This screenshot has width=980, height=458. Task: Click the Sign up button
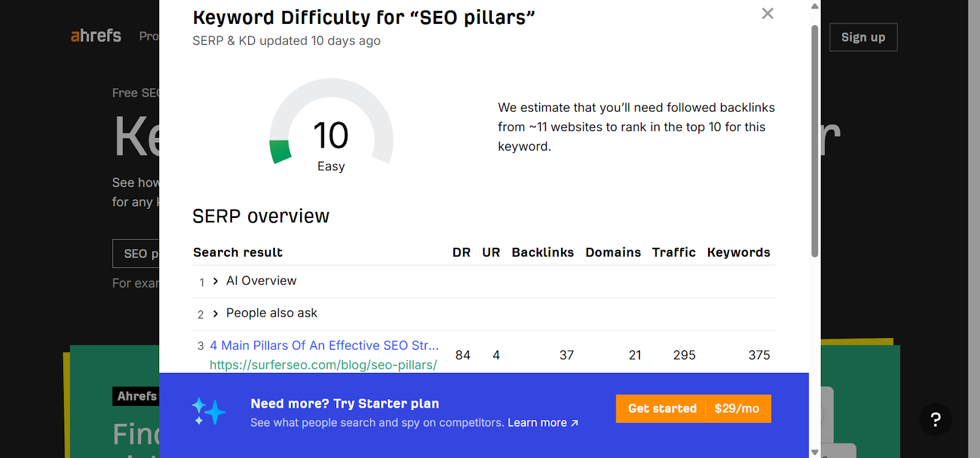pyautogui.click(x=862, y=37)
